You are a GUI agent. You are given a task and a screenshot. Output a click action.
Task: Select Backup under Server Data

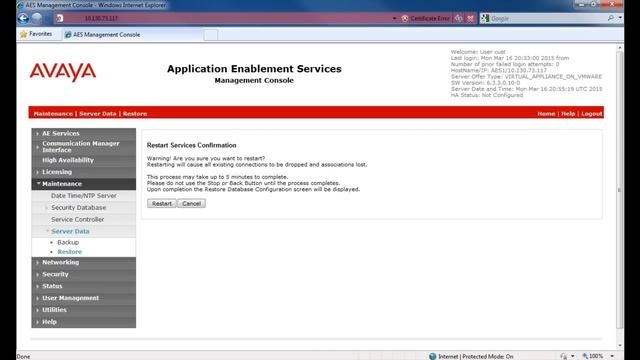(68, 242)
